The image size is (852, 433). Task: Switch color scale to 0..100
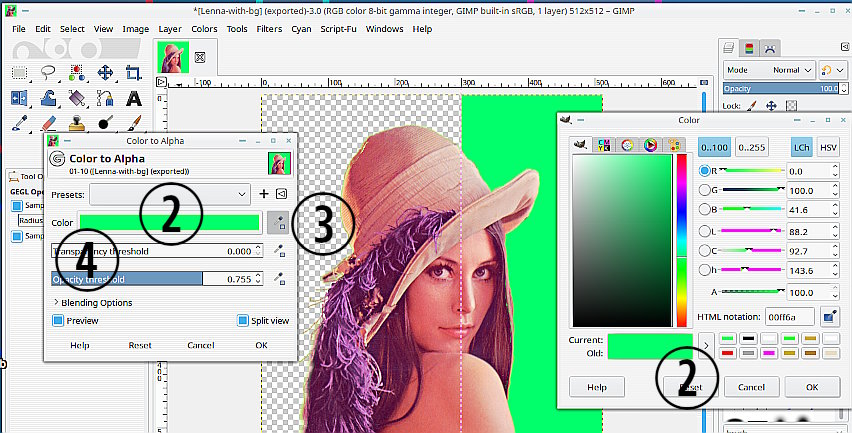(x=714, y=147)
